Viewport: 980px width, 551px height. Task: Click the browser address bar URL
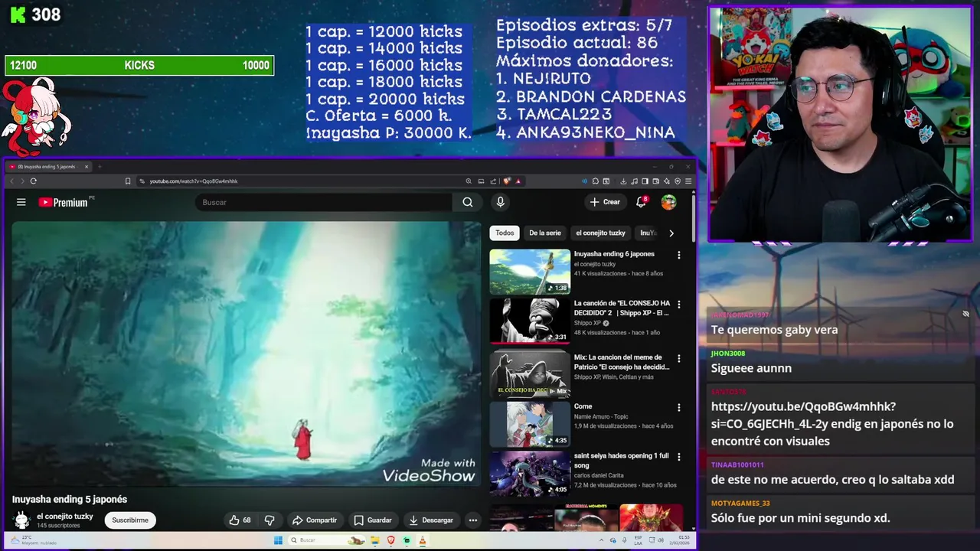(x=194, y=181)
